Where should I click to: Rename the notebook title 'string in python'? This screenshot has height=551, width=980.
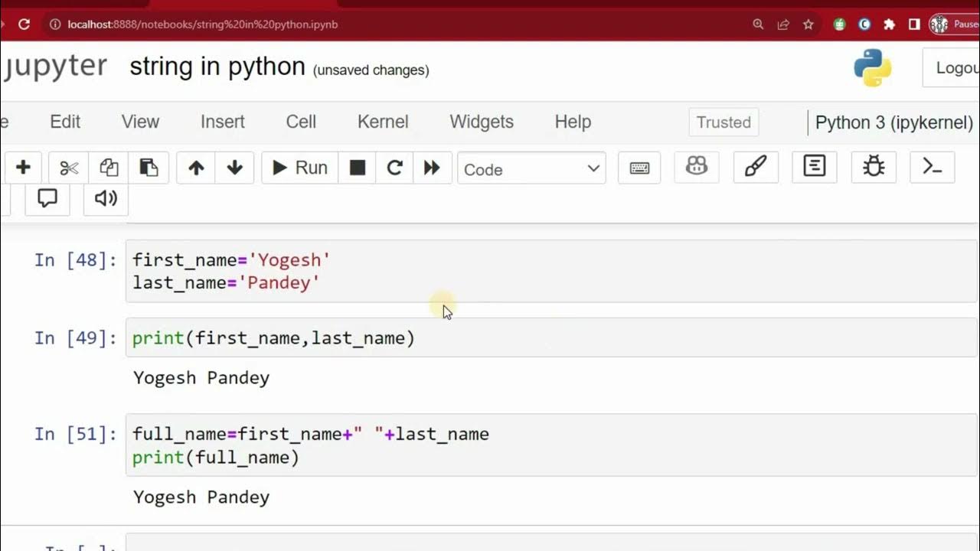217,67
